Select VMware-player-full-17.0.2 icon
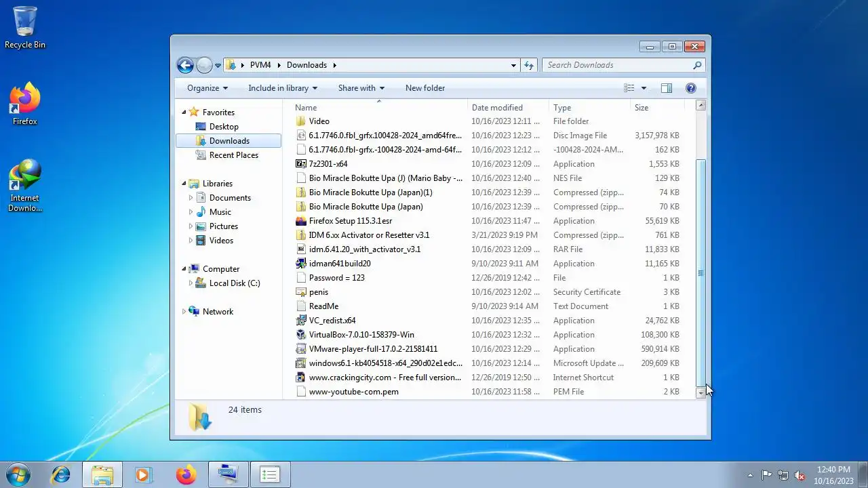The width and height of the screenshot is (868, 488). coord(302,349)
